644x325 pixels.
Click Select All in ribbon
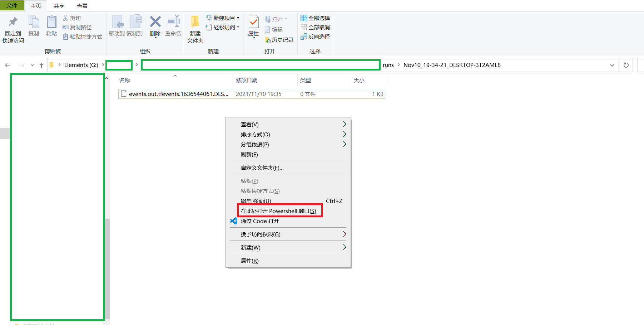[315, 18]
